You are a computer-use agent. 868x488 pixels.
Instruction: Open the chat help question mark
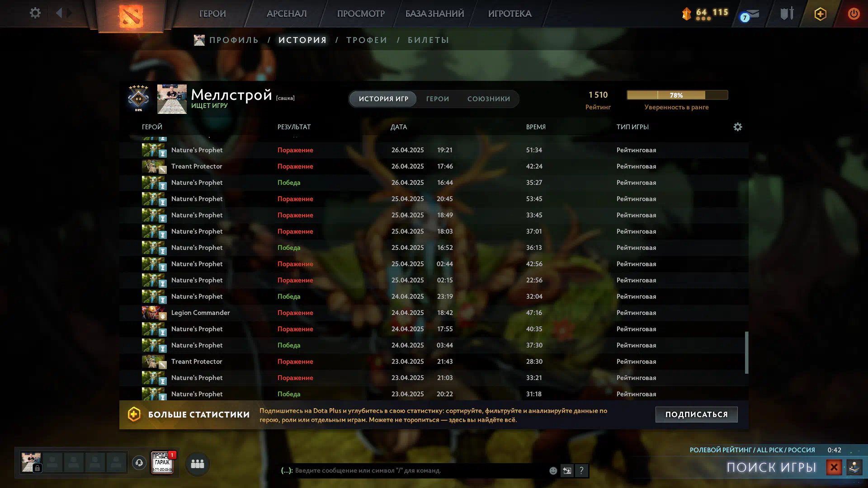pyautogui.click(x=581, y=471)
